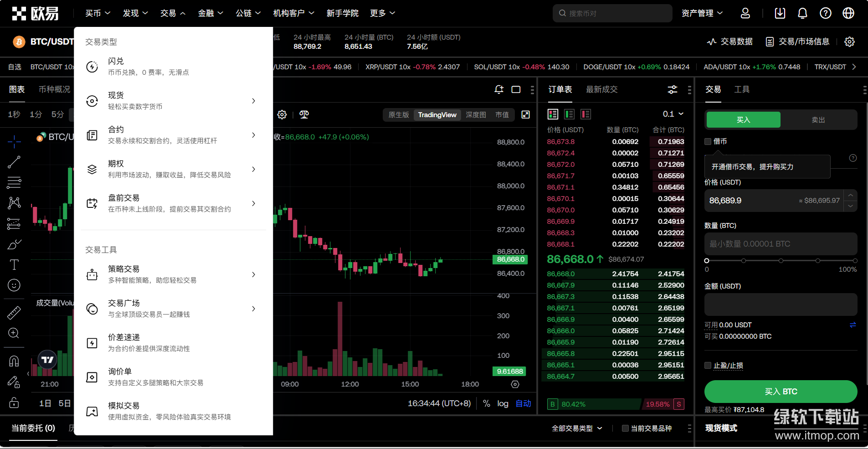Enable the 借币 checkbox
This screenshot has width=868, height=449.
pos(708,141)
